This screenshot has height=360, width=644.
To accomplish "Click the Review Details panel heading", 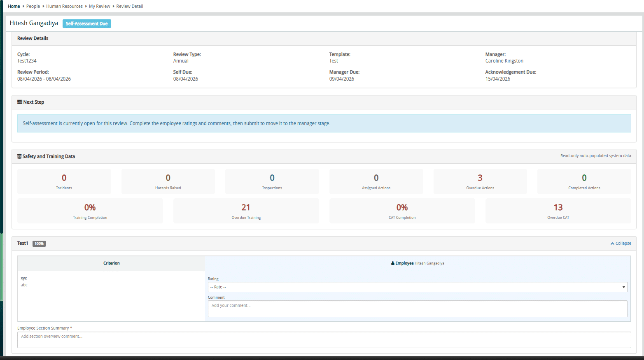I will click(33, 38).
